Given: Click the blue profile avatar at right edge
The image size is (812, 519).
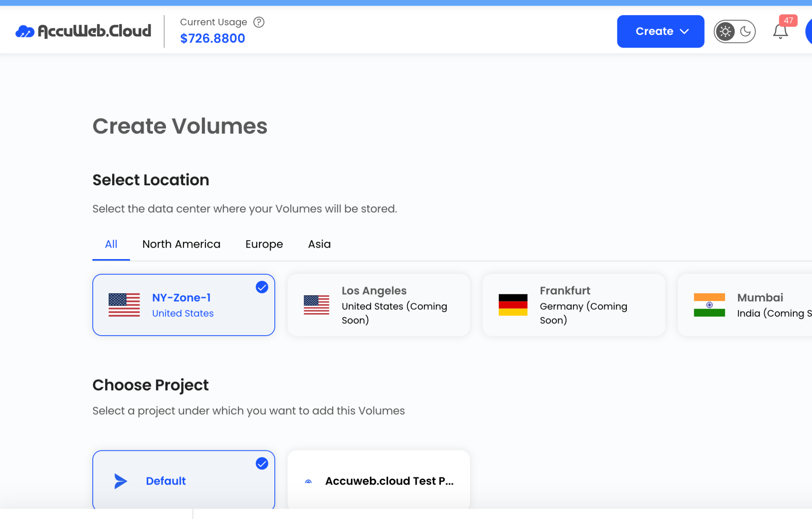Looking at the screenshot, I should coord(809,31).
